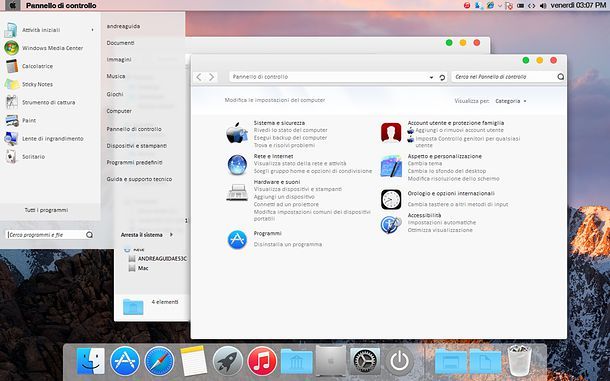Open Immagini in start menu

[x=119, y=60]
